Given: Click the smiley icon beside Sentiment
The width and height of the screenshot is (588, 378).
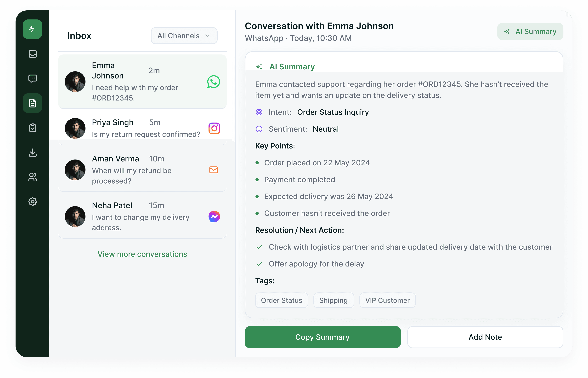Looking at the screenshot, I should [259, 129].
